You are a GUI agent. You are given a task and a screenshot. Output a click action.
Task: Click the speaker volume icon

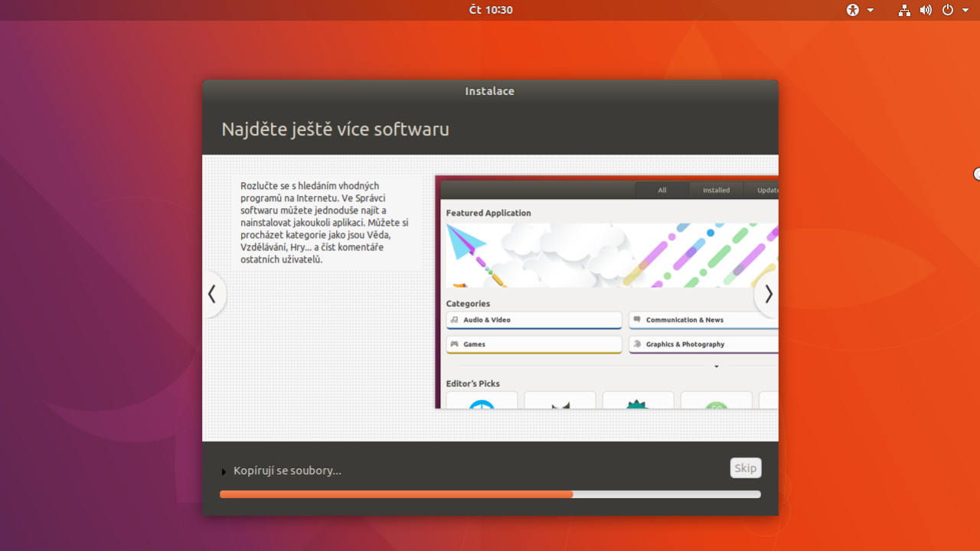(x=926, y=10)
